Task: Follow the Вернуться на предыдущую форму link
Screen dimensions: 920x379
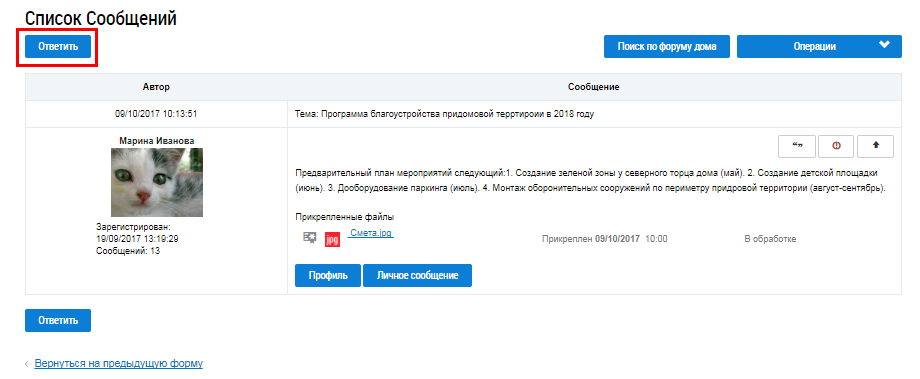Action: [119, 363]
